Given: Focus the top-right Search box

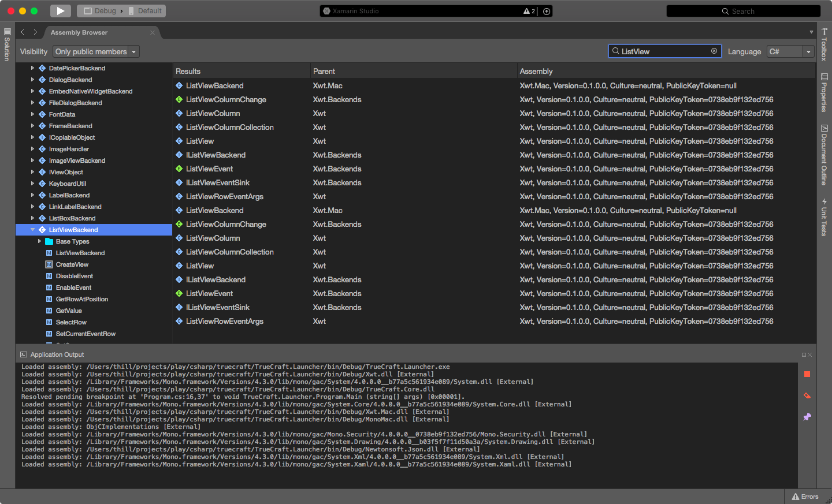Looking at the screenshot, I should 743,11.
